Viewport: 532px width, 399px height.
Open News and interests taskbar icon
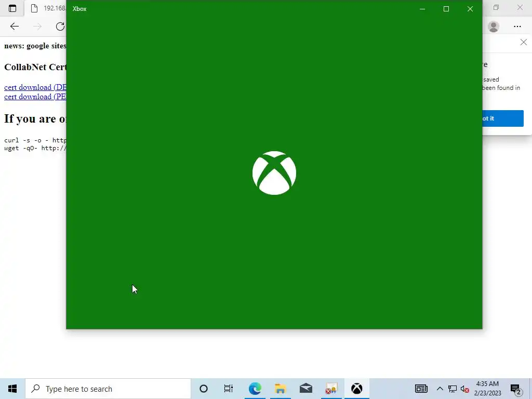click(421, 389)
